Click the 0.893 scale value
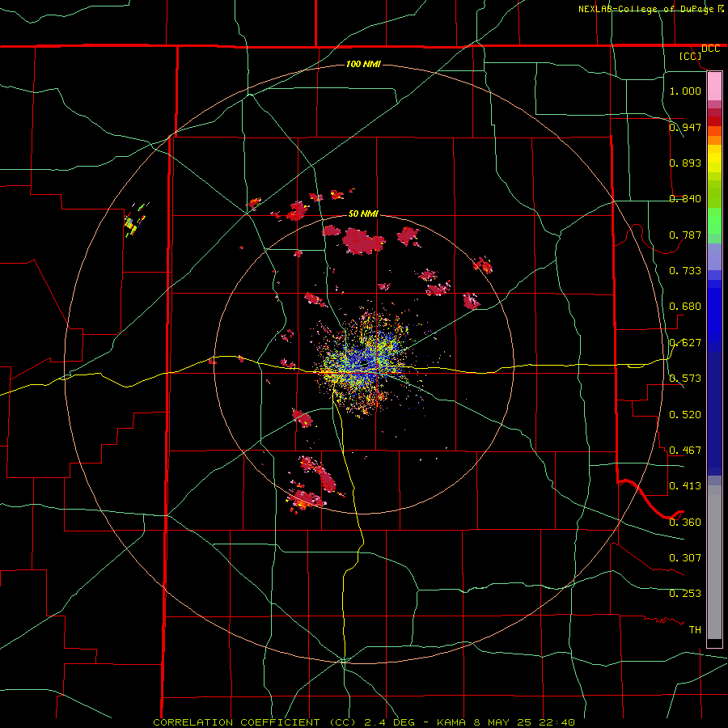 tap(685, 163)
